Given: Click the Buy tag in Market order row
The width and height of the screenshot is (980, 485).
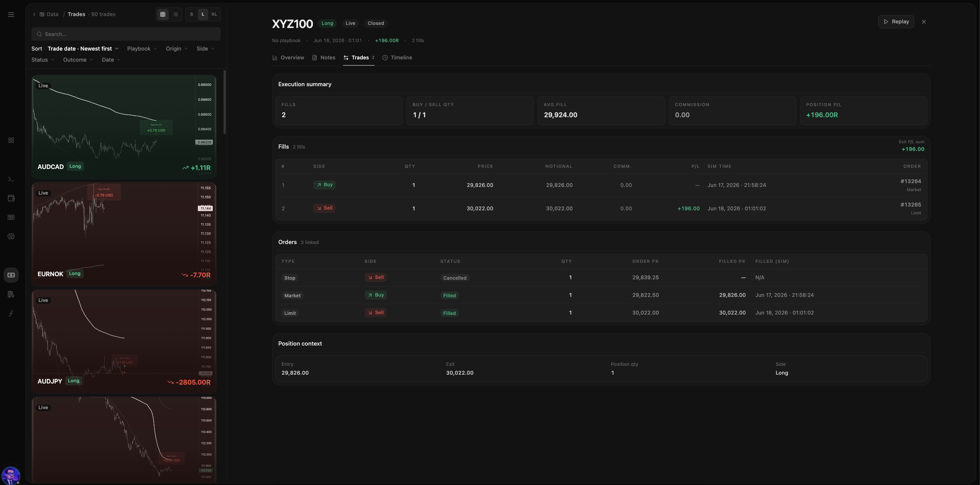Looking at the screenshot, I should tap(376, 295).
